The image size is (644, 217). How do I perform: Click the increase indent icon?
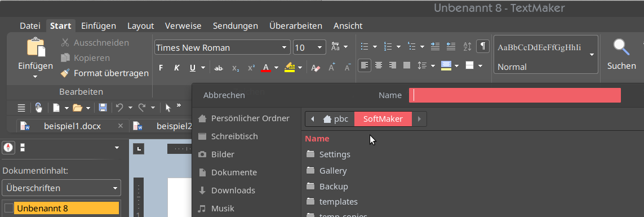(436, 46)
